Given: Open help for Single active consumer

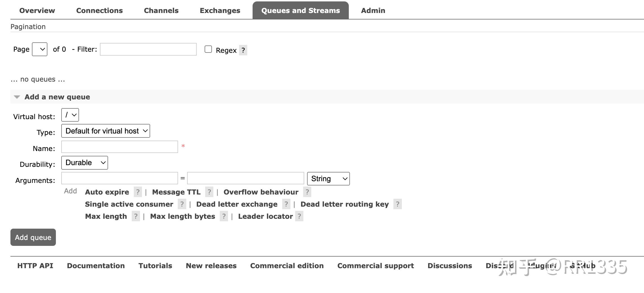Looking at the screenshot, I should click(x=182, y=204).
